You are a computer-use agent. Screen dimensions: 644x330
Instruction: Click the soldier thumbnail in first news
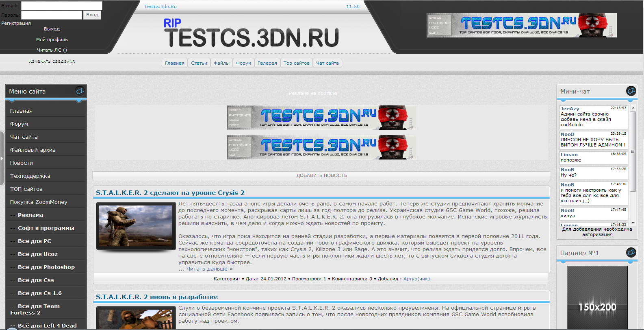click(x=136, y=226)
